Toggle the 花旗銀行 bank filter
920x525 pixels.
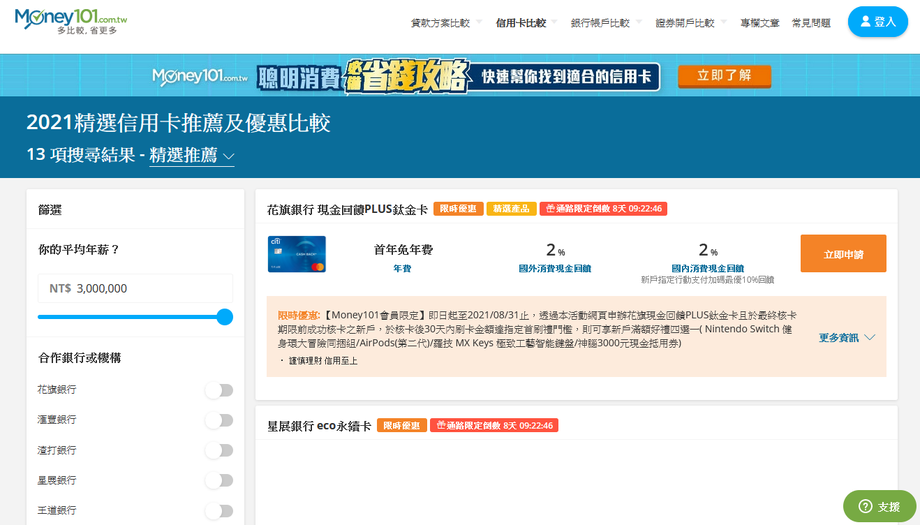[x=219, y=390]
